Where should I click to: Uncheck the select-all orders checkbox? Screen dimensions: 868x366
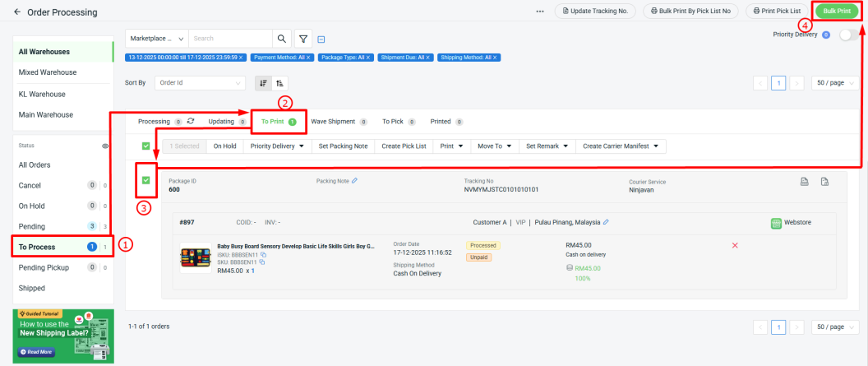click(x=146, y=146)
